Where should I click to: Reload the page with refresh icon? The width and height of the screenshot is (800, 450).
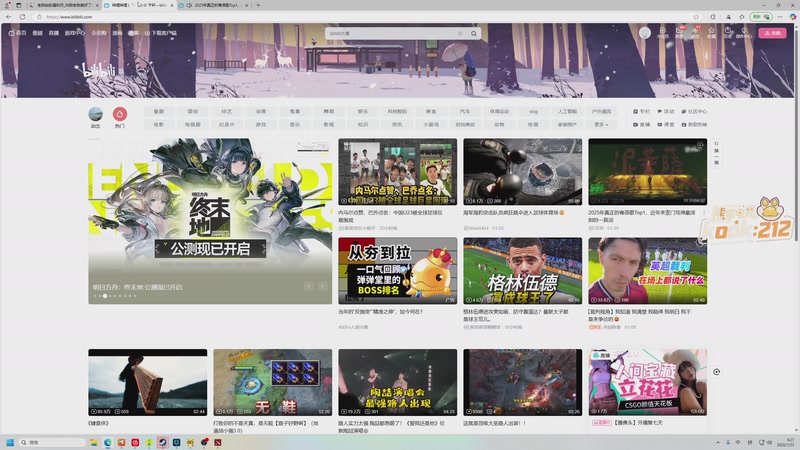[x=22, y=17]
